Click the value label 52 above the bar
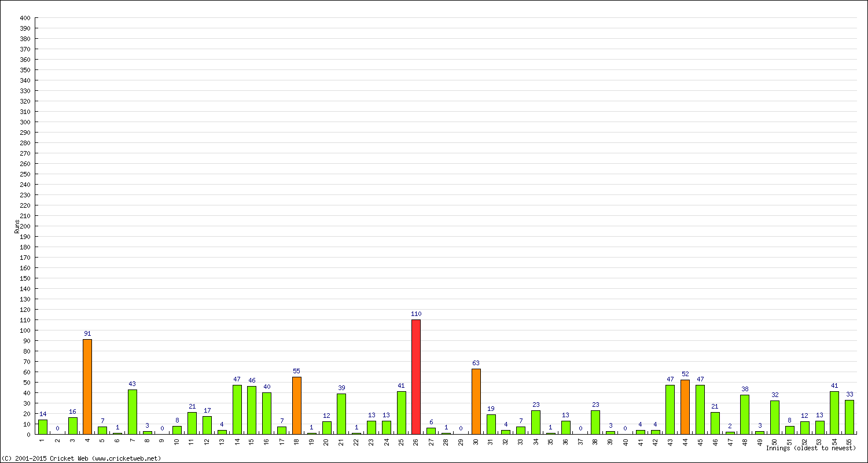 tap(685, 374)
